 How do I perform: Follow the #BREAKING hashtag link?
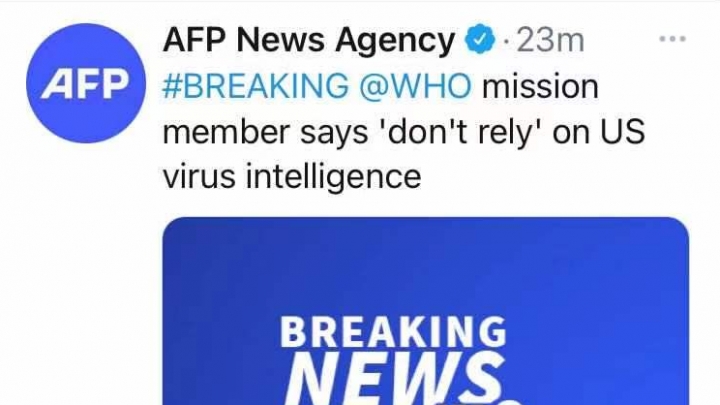coord(256,85)
